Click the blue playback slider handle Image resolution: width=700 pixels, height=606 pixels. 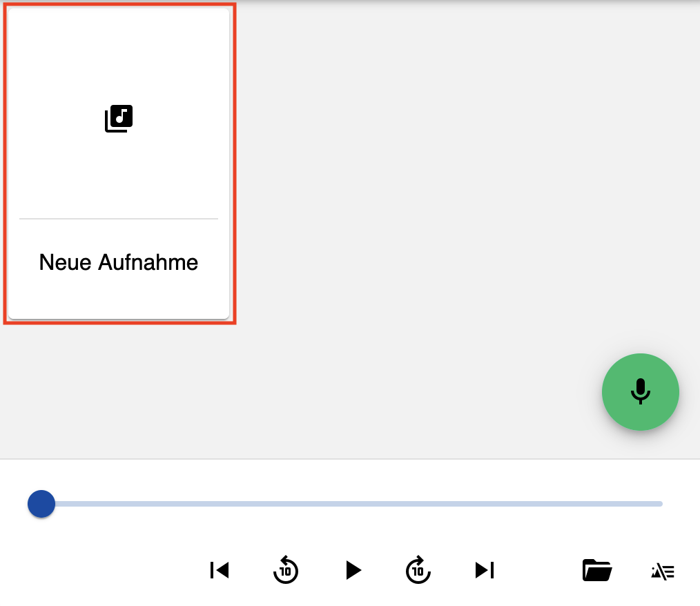[x=41, y=504]
